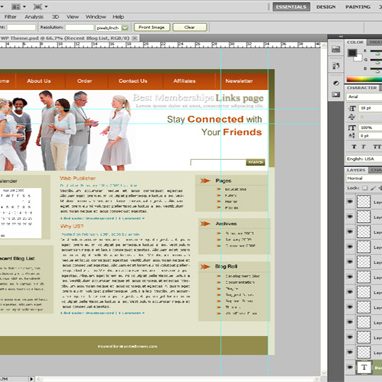382x382 pixels.
Task: Open the View menu
Action: click(72, 17)
